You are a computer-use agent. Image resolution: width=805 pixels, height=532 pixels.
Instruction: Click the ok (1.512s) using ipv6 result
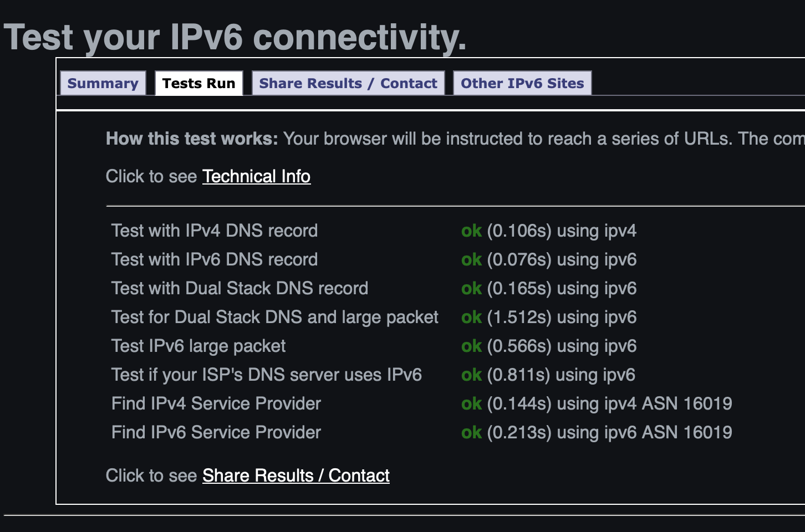coord(549,317)
